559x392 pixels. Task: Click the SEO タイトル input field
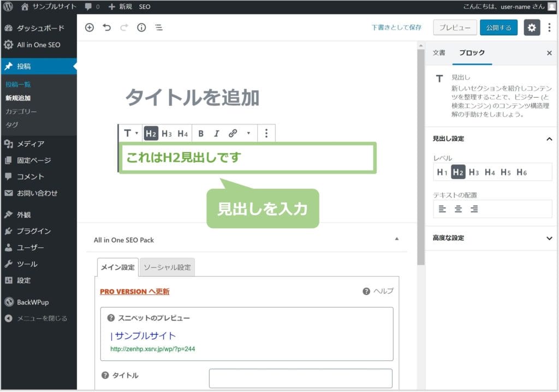300,378
